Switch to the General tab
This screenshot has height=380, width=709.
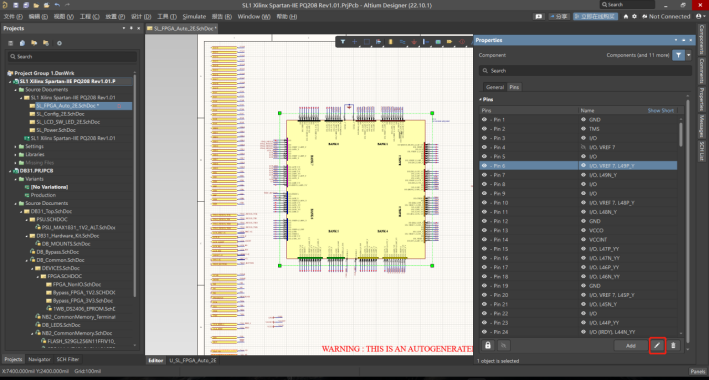pyautogui.click(x=495, y=87)
